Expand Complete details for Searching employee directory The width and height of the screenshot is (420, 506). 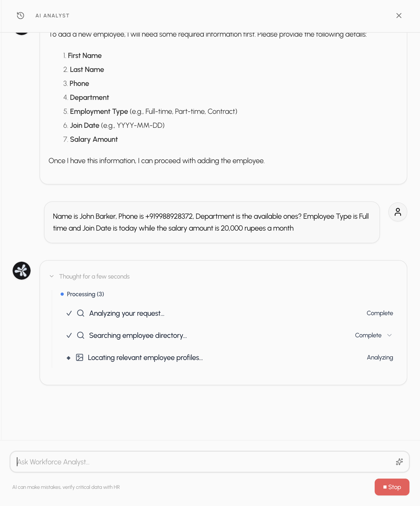(x=389, y=335)
